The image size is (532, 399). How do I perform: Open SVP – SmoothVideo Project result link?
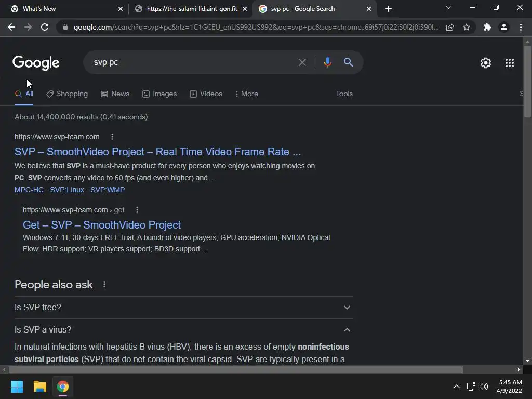[157, 152]
